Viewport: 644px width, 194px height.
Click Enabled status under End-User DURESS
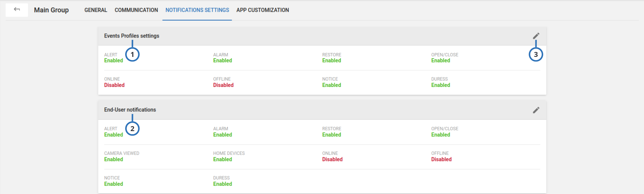click(x=222, y=184)
